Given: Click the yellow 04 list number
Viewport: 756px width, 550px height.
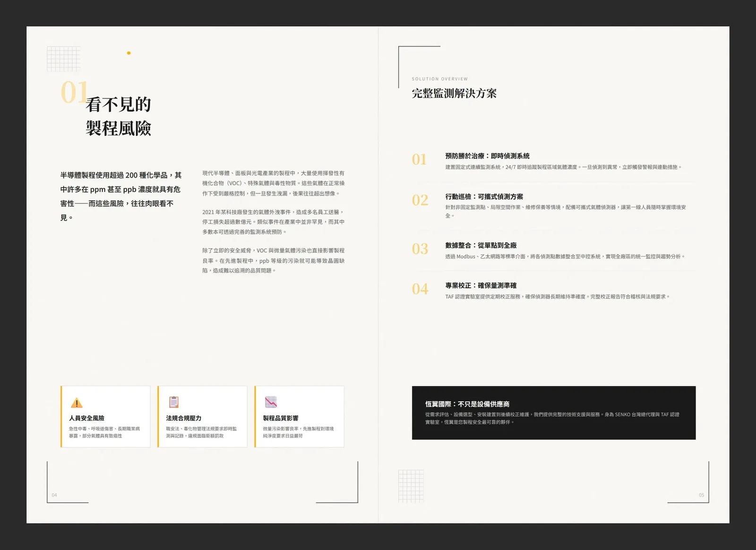Looking at the screenshot, I should 420,289.
